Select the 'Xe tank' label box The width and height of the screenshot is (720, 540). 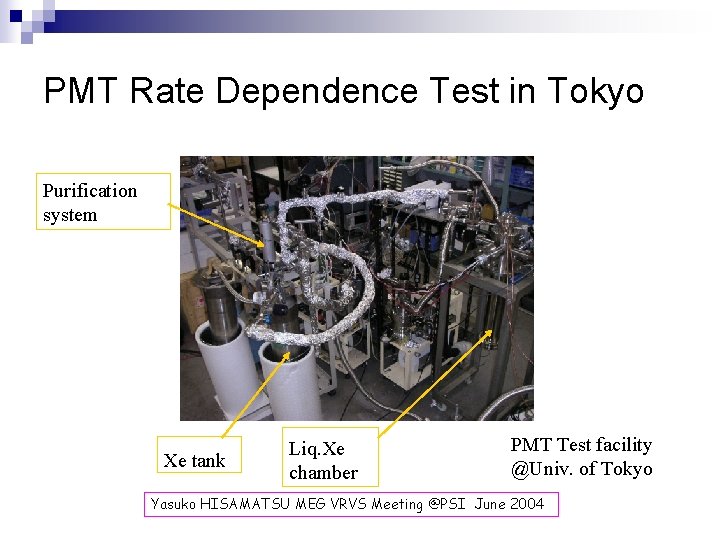click(199, 455)
